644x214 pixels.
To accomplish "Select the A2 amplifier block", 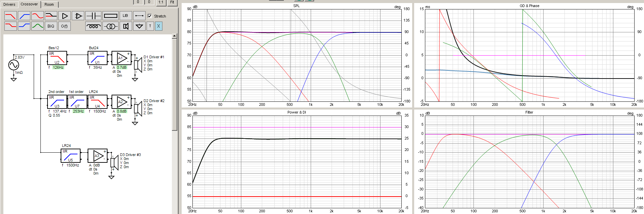I will 121,102.
